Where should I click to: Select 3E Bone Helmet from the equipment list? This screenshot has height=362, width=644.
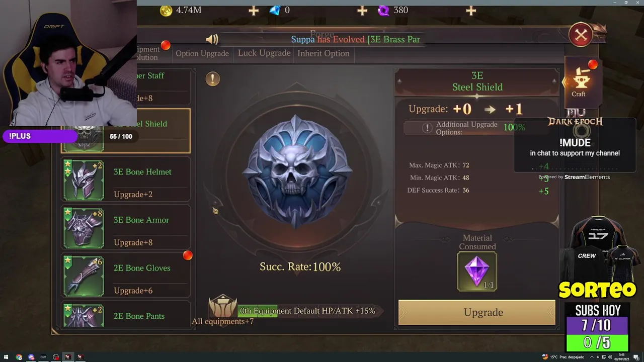[x=126, y=180]
